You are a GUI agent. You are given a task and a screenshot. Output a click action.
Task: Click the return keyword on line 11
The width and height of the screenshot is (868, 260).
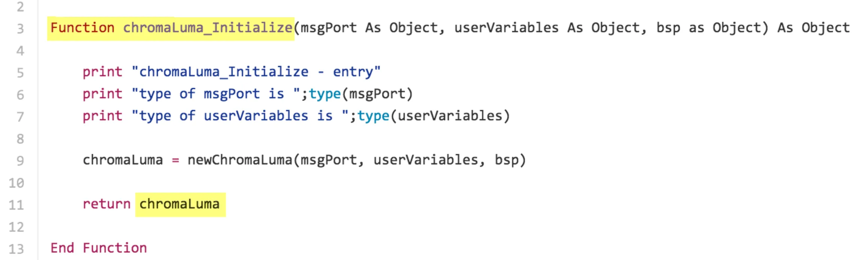point(106,204)
